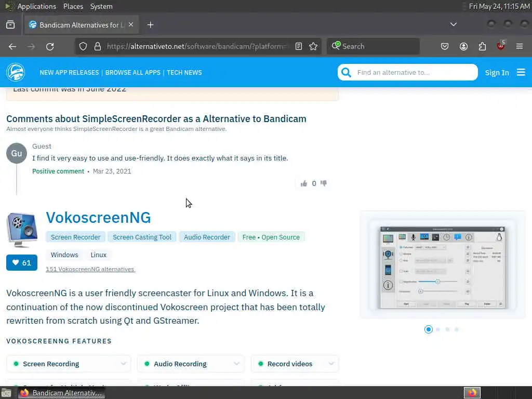Open the uBlock Origin extension icon

click(501, 46)
